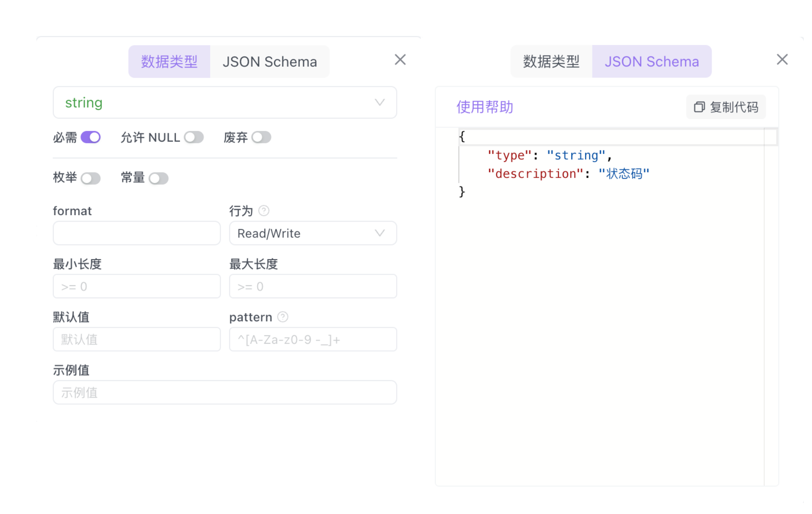Click the help icon next to pattern
Screen dimensions: 812x514
click(283, 317)
